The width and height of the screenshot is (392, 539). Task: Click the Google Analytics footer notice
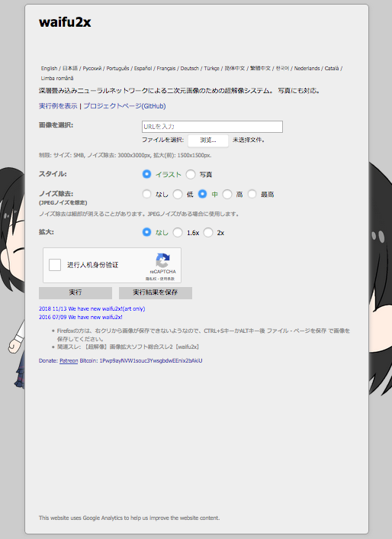[x=129, y=518]
